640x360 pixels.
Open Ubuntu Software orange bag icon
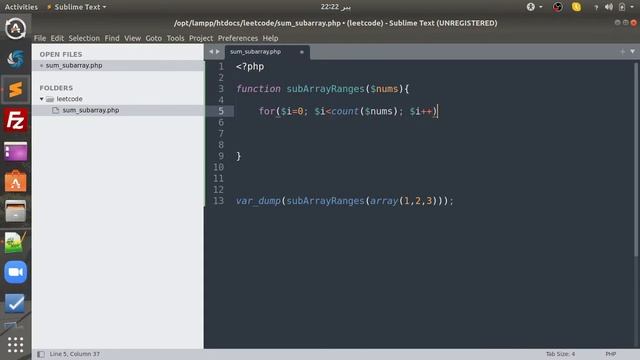16,181
